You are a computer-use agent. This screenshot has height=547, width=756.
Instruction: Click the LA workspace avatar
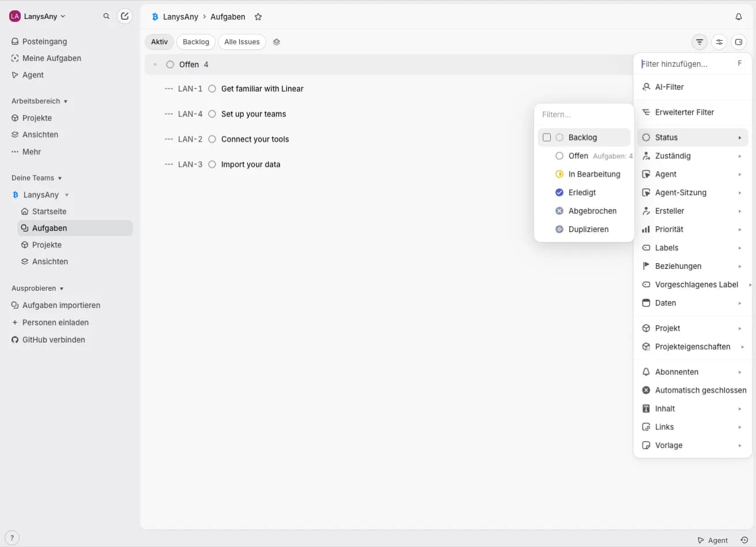tap(15, 16)
